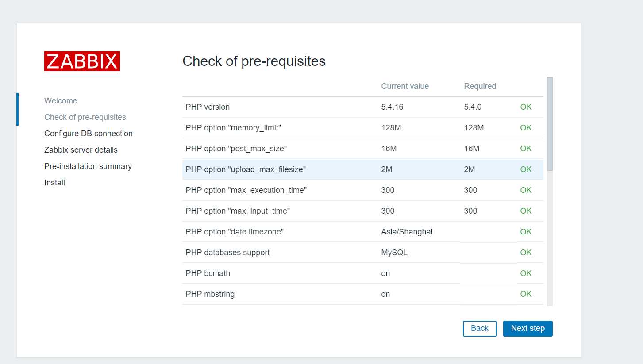Open the Install step
The image size is (643, 364).
(x=54, y=183)
